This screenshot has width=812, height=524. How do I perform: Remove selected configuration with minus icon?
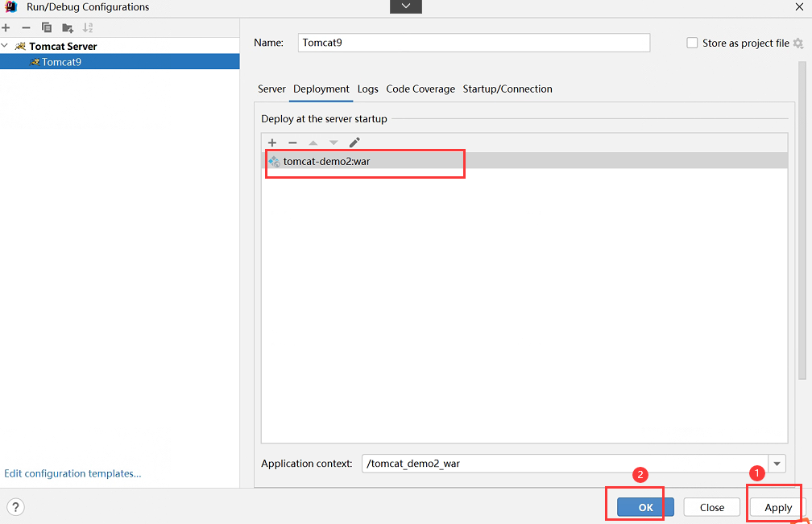click(x=26, y=27)
